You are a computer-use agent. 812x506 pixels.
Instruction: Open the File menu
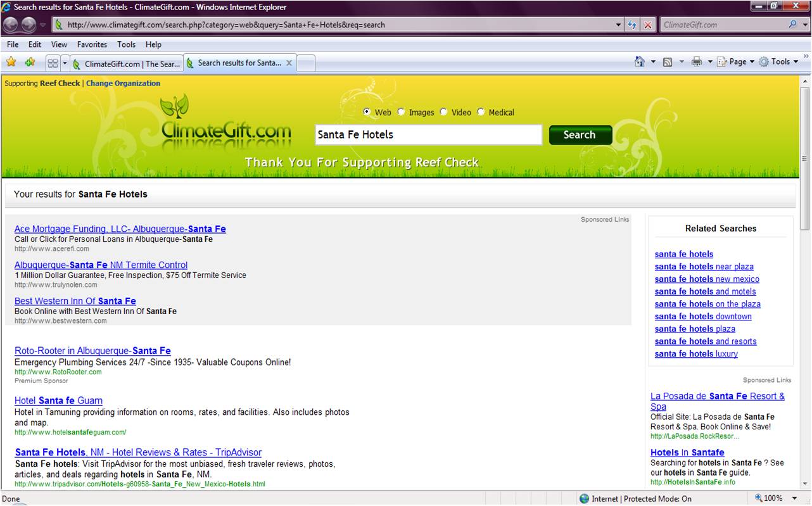coord(13,44)
